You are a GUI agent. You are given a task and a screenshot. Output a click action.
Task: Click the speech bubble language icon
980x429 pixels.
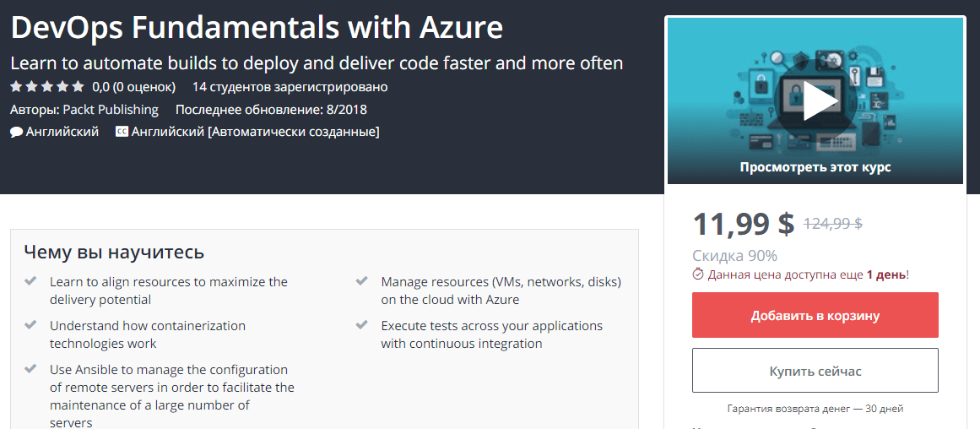[16, 132]
